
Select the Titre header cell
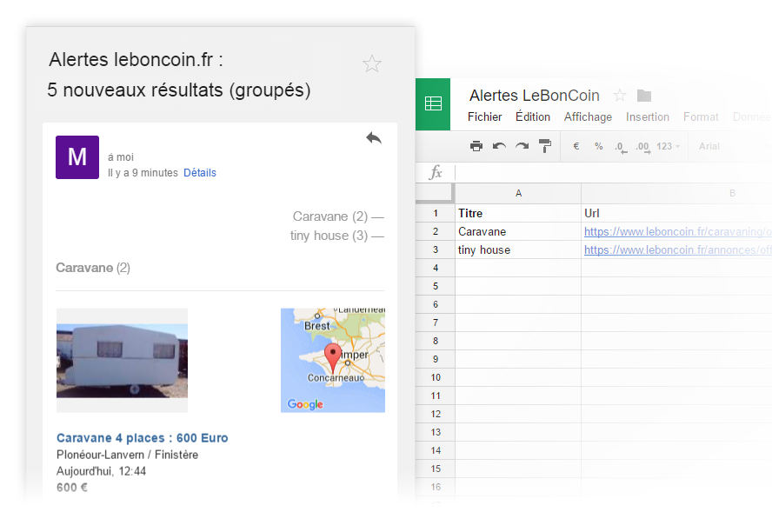(518, 214)
